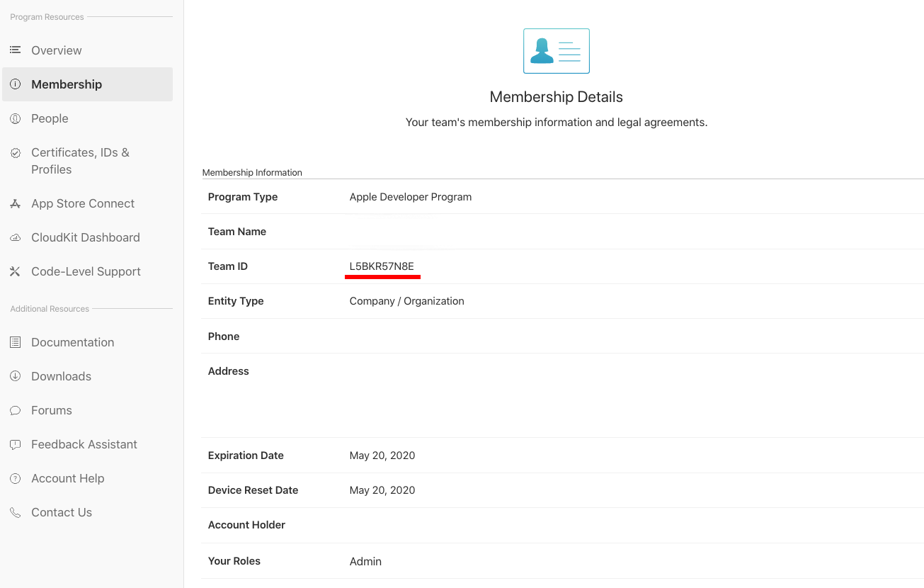
Task: Click the People person icon
Action: (x=15, y=118)
